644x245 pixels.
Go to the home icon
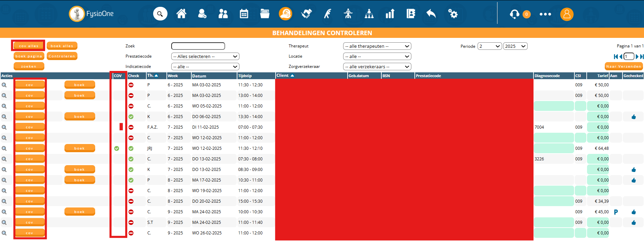(x=181, y=14)
